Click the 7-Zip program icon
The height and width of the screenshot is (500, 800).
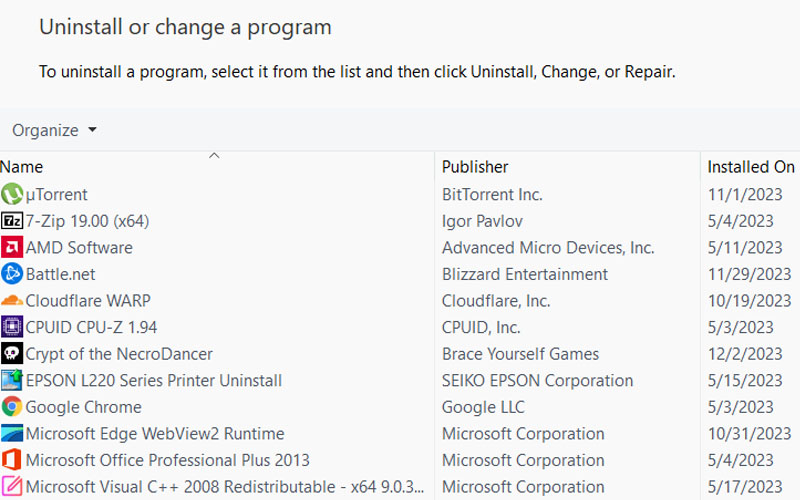click(x=12, y=221)
